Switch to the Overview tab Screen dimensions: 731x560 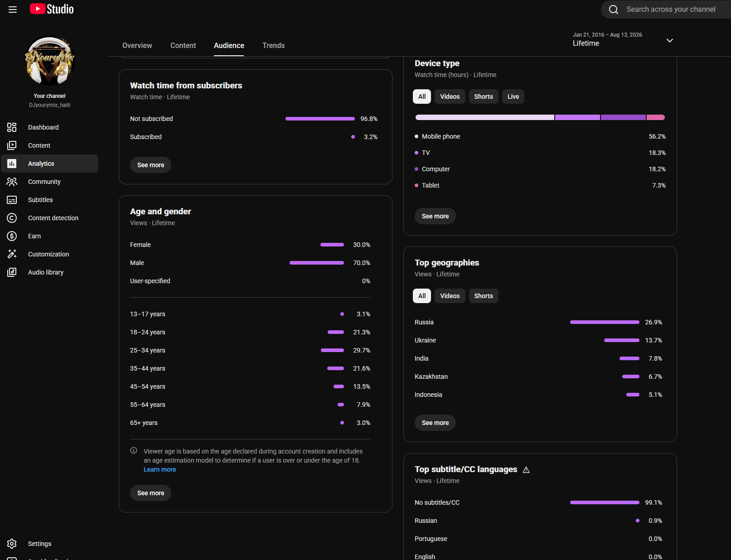click(137, 46)
